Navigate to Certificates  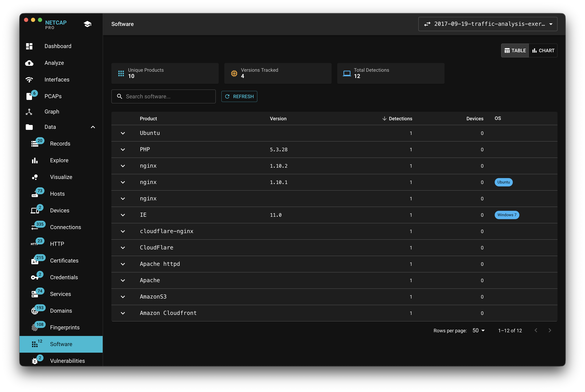click(61, 261)
